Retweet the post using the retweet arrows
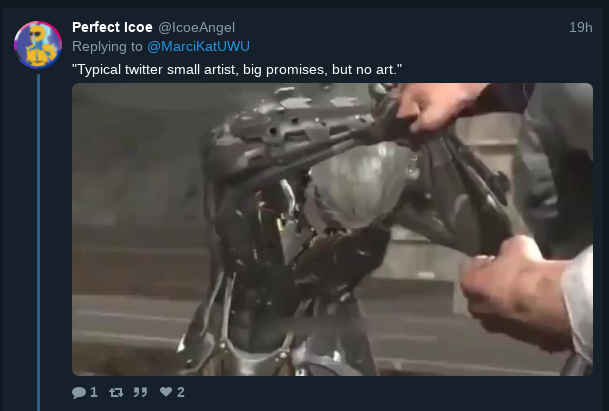Image resolution: width=609 pixels, height=411 pixels. [116, 392]
